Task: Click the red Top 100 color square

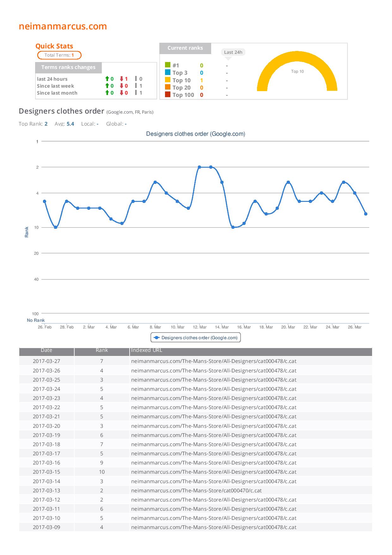Action: (168, 94)
